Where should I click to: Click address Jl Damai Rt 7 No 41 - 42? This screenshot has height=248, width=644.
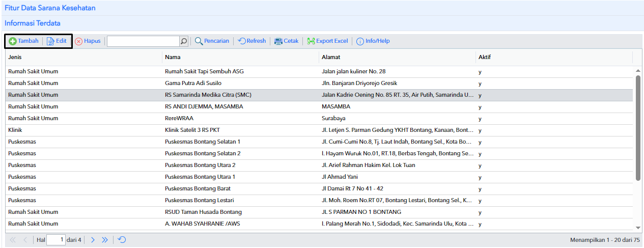coord(352,188)
